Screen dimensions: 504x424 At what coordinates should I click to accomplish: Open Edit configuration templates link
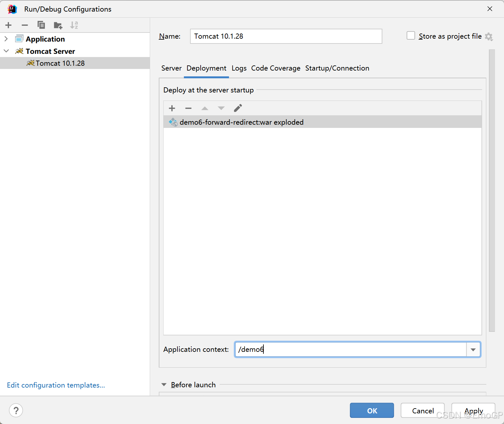(56, 385)
